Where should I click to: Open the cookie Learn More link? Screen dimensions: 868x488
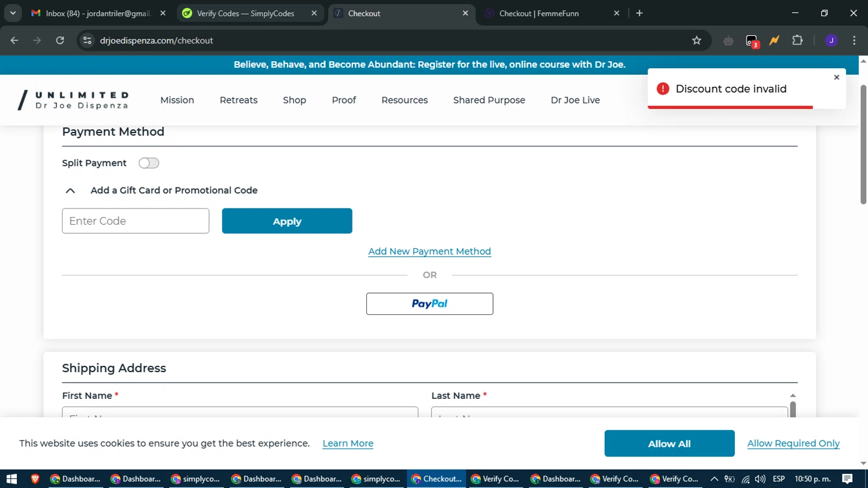tap(348, 443)
